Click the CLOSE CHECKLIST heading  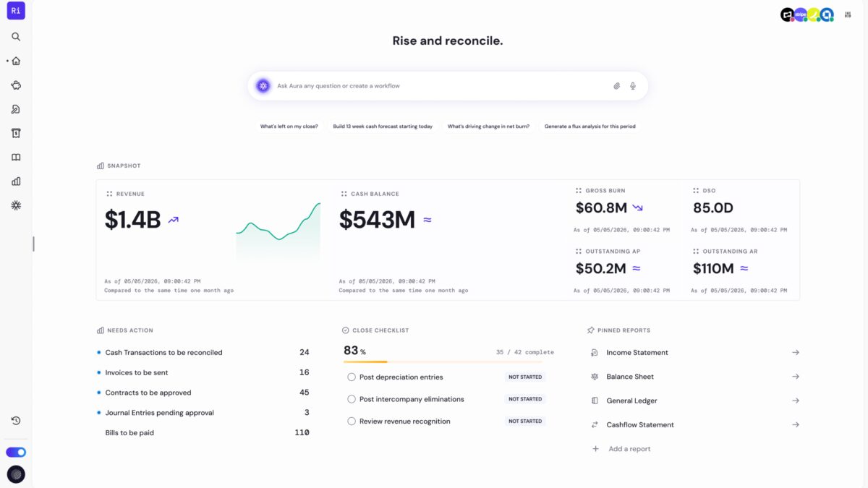pyautogui.click(x=380, y=330)
